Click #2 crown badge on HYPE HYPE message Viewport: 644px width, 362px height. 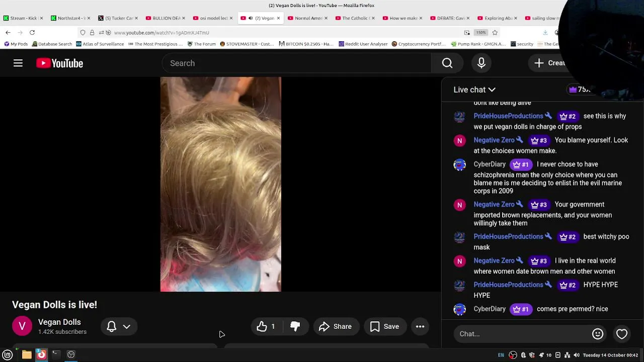click(568, 285)
